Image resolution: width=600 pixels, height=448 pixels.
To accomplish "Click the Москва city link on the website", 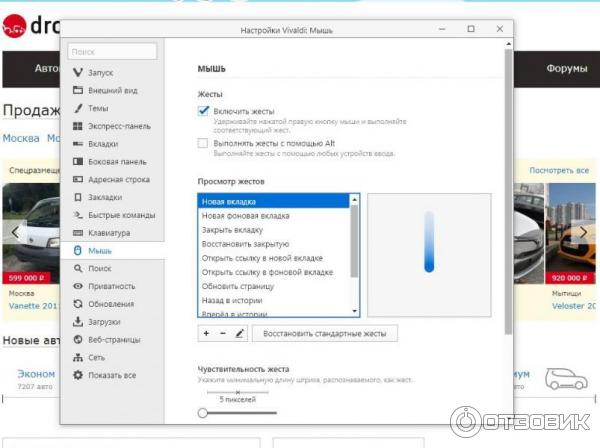I will (x=21, y=138).
